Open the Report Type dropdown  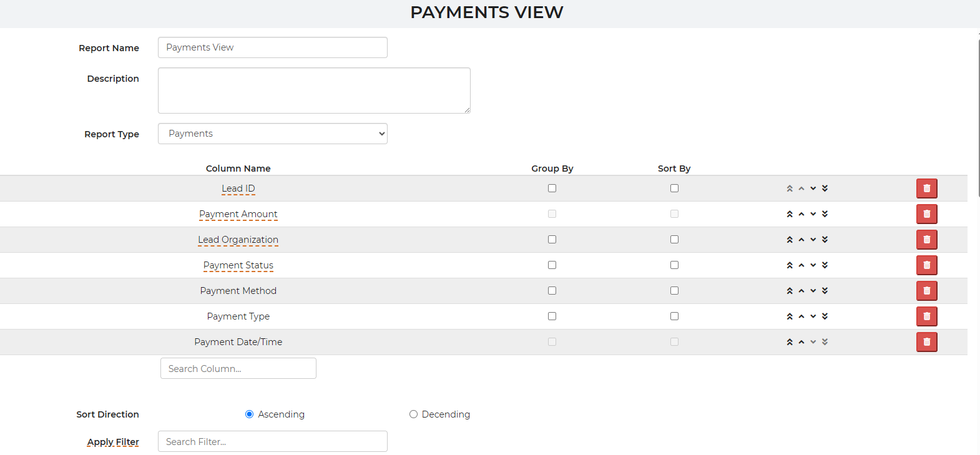tap(273, 134)
